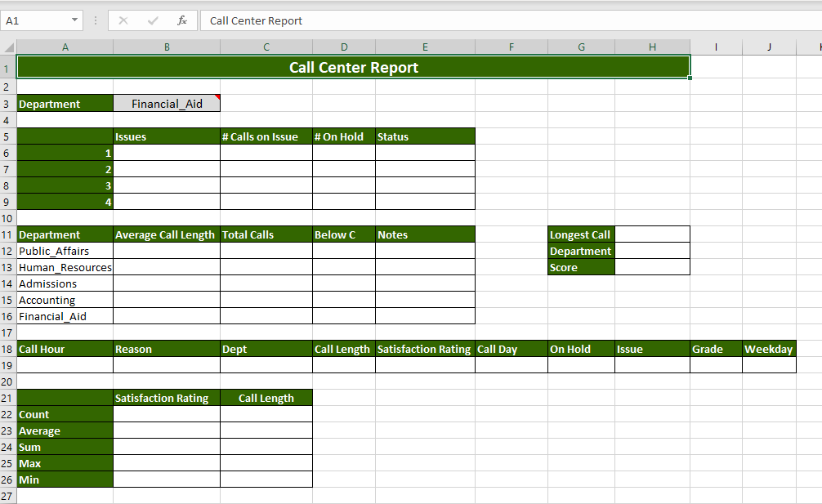The width and height of the screenshot is (822, 504).
Task: Select the Max label cell
Action: click(x=65, y=463)
